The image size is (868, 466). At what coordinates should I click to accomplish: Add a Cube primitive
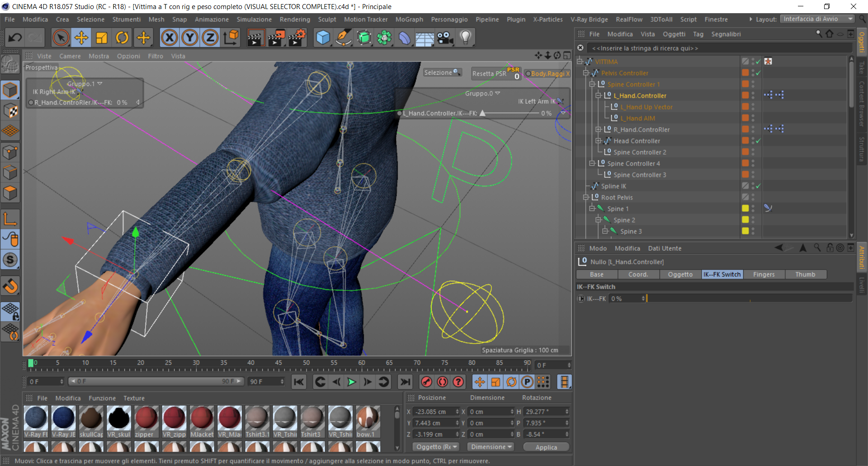coord(323,38)
